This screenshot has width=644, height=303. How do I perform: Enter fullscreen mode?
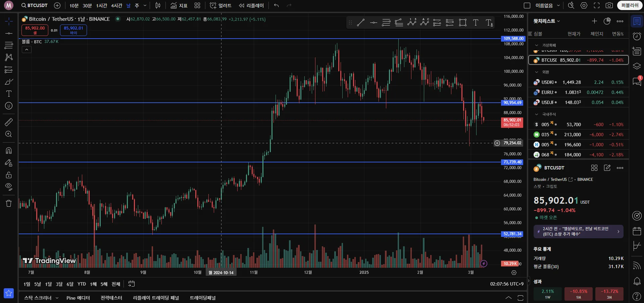pyautogui.click(x=597, y=5)
